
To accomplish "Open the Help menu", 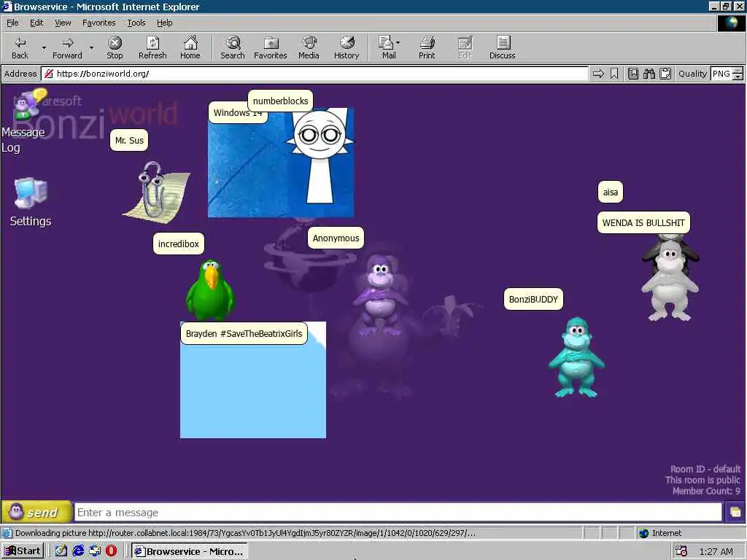I will point(164,23).
